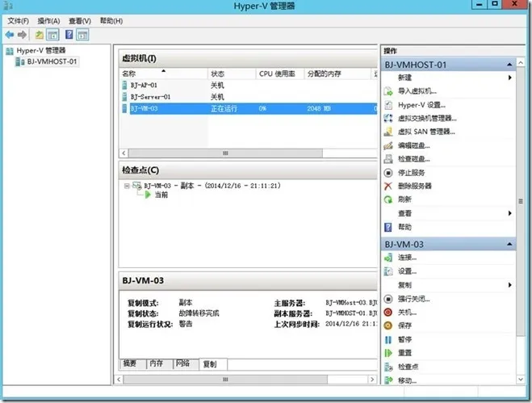Click the red X 删除服务器 icon
This screenshot has height=403, width=532.
(388, 186)
